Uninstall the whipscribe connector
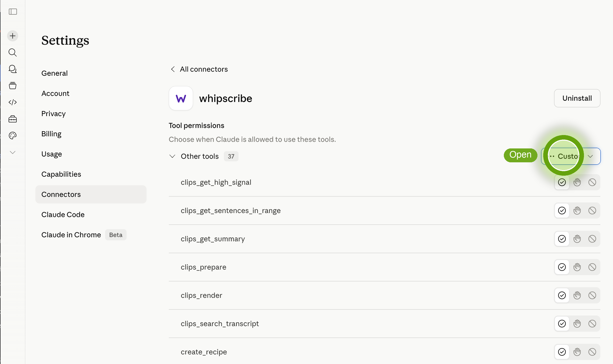The width and height of the screenshot is (613, 364). pyautogui.click(x=577, y=98)
